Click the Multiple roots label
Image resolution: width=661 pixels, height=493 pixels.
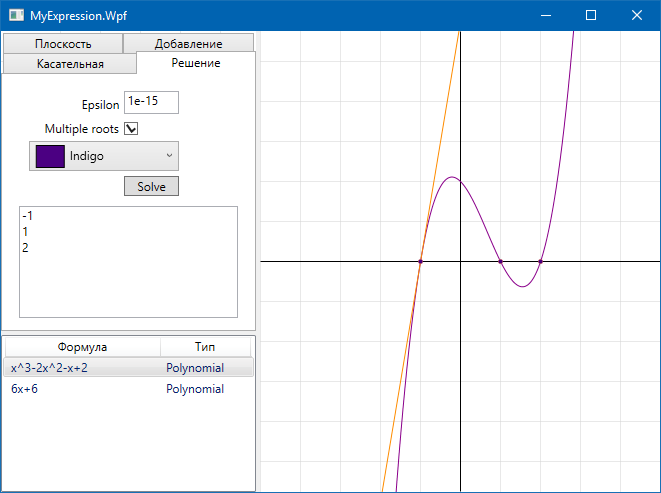tap(82, 129)
